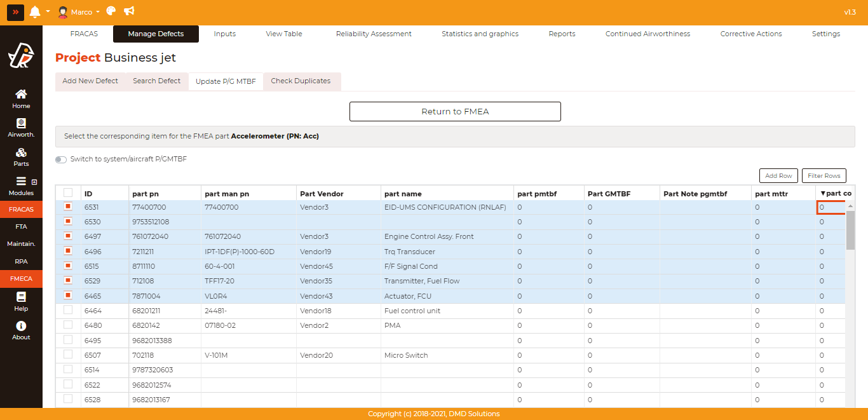Screen dimensions: 868x420
Task: Expand the sidebar with double-arrow icon
Action: pos(16,12)
